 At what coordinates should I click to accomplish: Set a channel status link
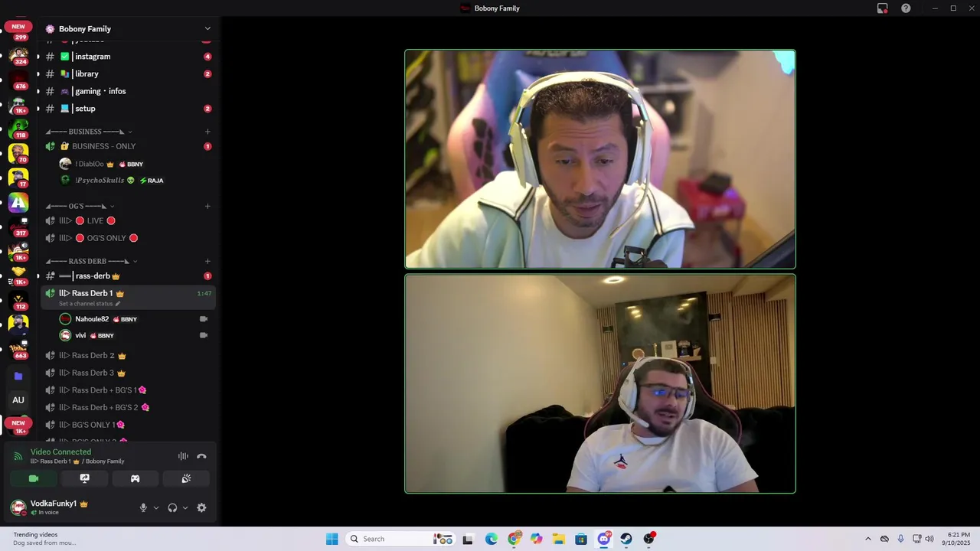pyautogui.click(x=90, y=304)
